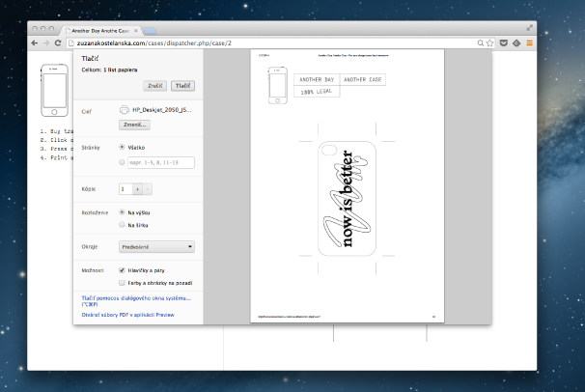Screen dimensions: 585x392
Task: Open the 'Okraje' margins dropdown
Action: (156, 247)
